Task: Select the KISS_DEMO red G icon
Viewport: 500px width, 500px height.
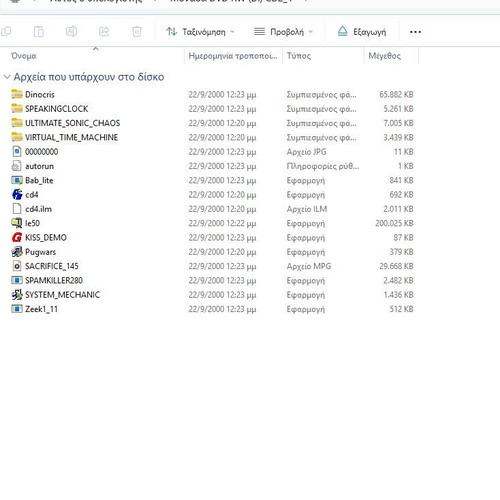Action: click(17, 237)
